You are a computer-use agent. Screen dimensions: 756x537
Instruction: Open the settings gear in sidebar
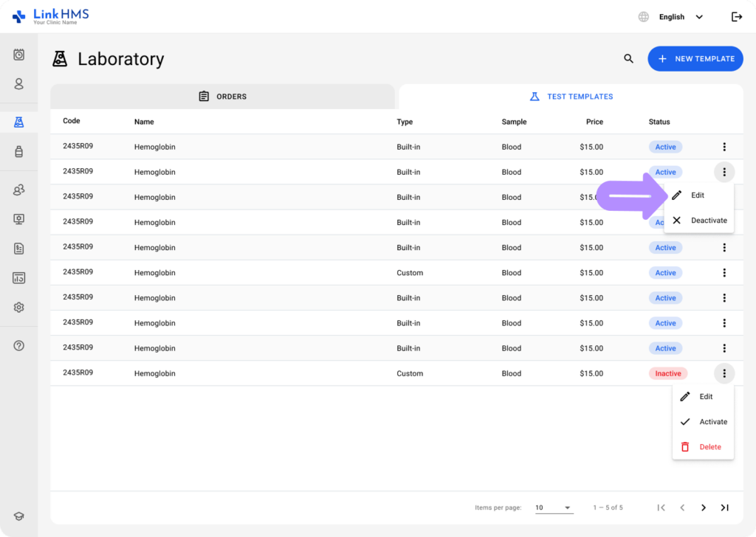click(18, 307)
